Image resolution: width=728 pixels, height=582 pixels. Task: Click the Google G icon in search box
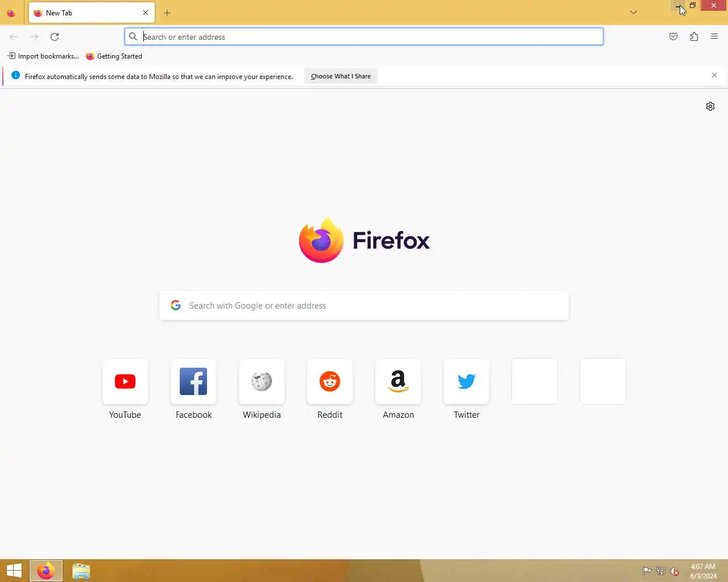point(176,305)
